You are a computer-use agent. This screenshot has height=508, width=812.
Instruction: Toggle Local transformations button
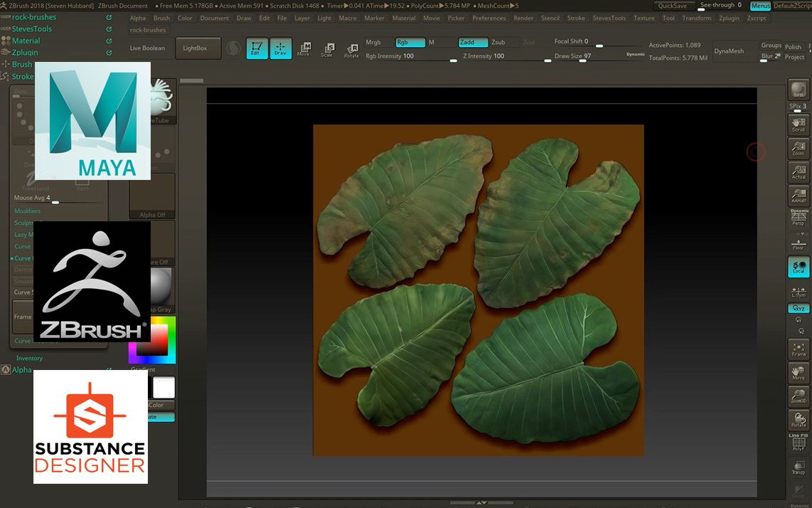tap(798, 266)
